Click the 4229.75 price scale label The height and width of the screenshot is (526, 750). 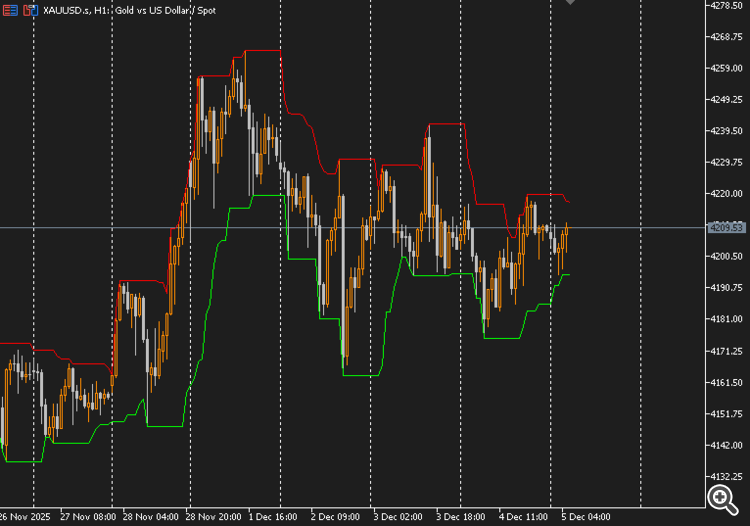click(726, 163)
